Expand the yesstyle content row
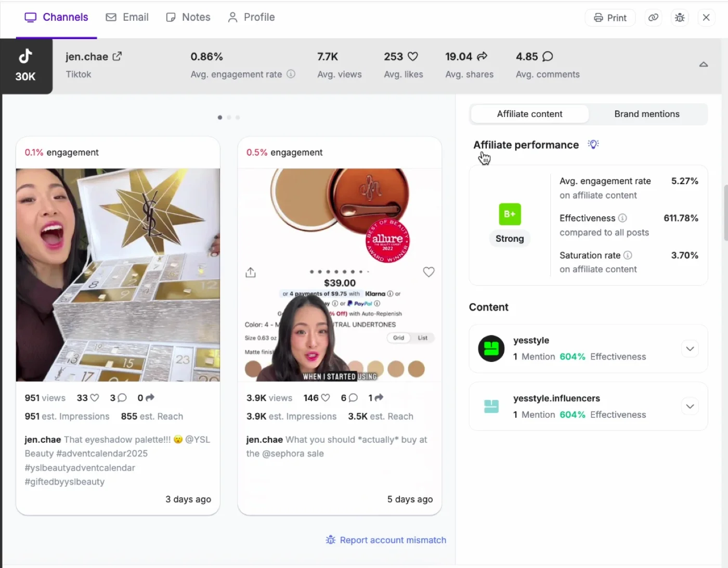 (690, 348)
